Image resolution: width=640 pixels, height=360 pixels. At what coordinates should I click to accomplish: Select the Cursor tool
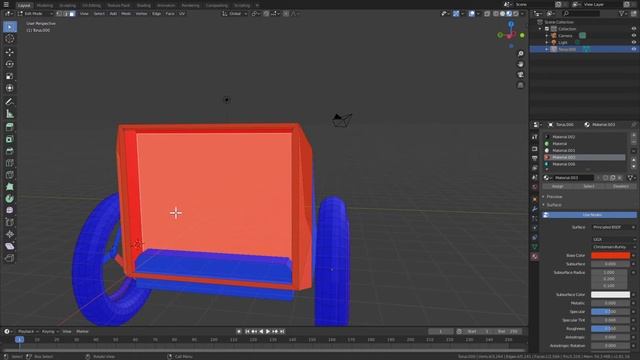[10, 39]
